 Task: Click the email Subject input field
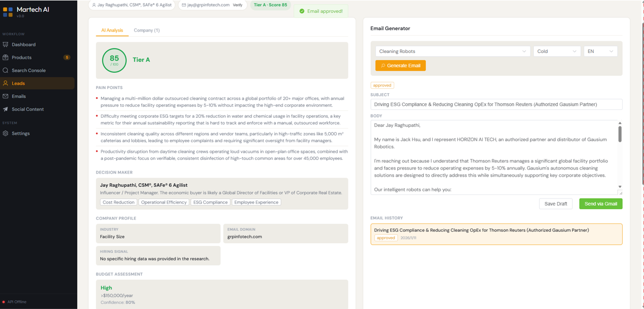(496, 104)
